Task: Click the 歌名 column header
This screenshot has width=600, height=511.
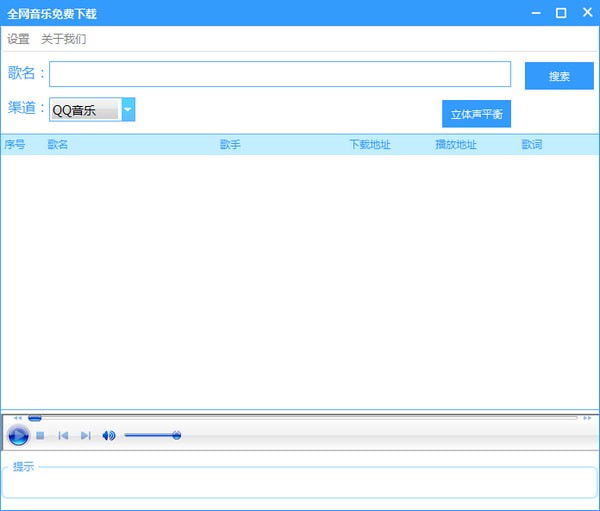Action: pos(57,145)
